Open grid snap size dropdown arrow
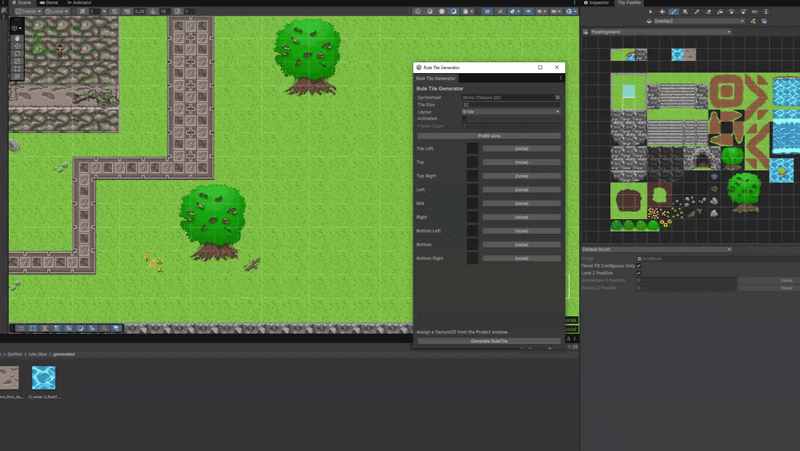 (x=104, y=11)
